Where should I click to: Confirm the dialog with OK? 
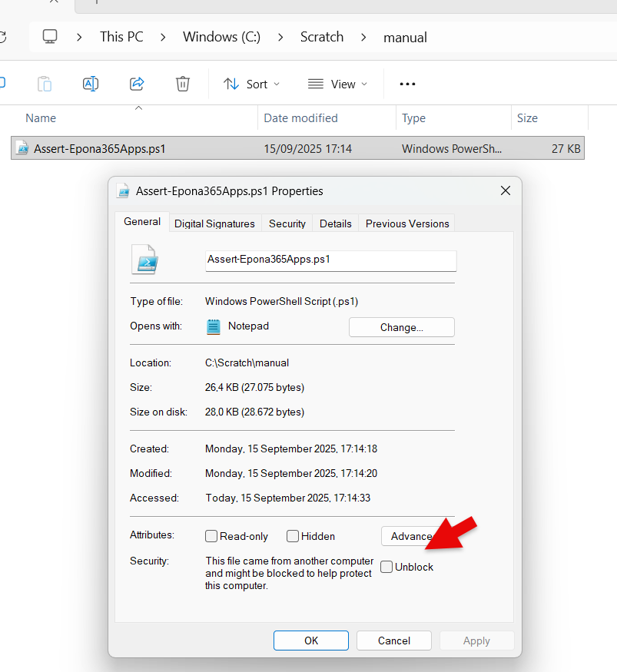pyautogui.click(x=310, y=641)
